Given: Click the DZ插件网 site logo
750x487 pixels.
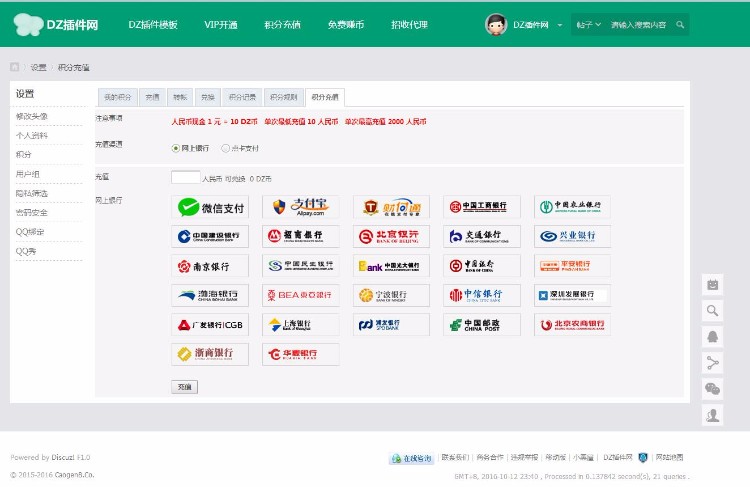Looking at the screenshot, I should point(56,24).
